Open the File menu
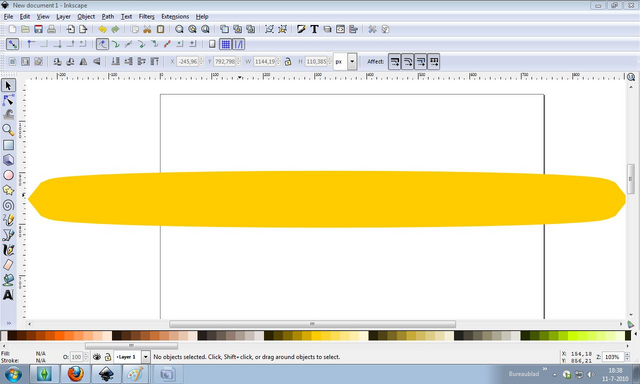The width and height of the screenshot is (640, 384). tap(8, 17)
